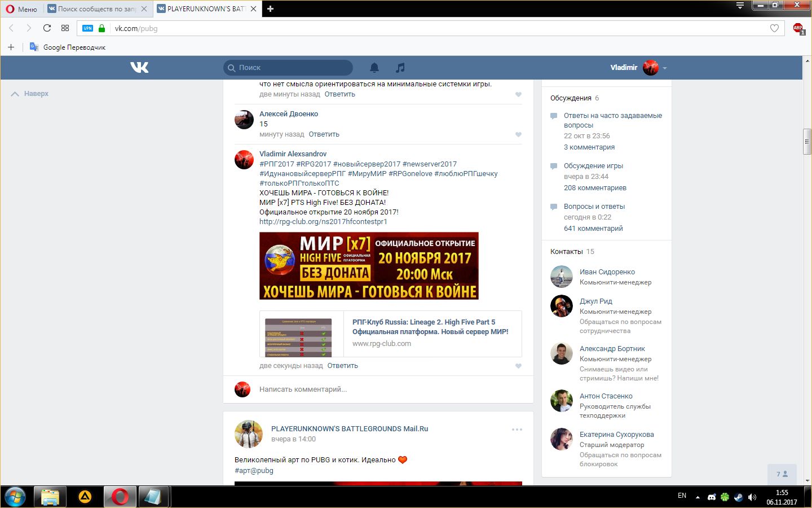Open the notifications bell icon
This screenshot has height=508, width=812.
(x=374, y=68)
